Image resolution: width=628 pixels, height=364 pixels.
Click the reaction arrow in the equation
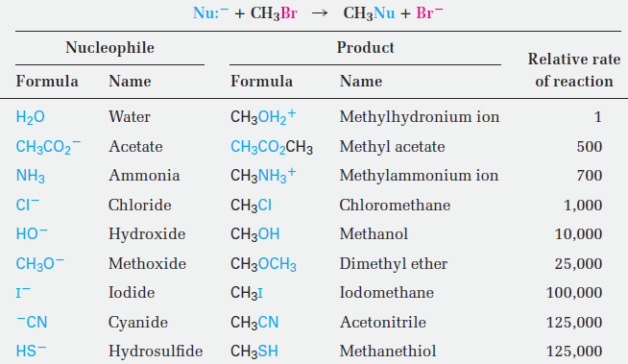(320, 13)
